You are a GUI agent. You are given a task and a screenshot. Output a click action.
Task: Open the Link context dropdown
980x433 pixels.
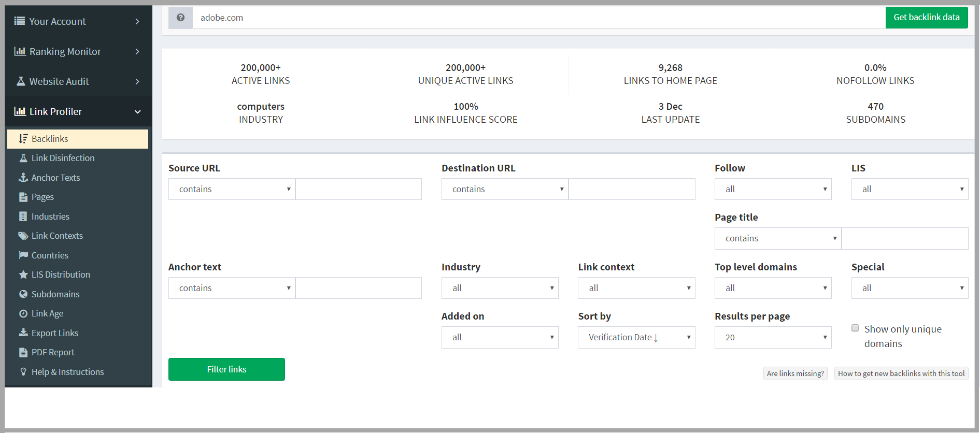[636, 288]
